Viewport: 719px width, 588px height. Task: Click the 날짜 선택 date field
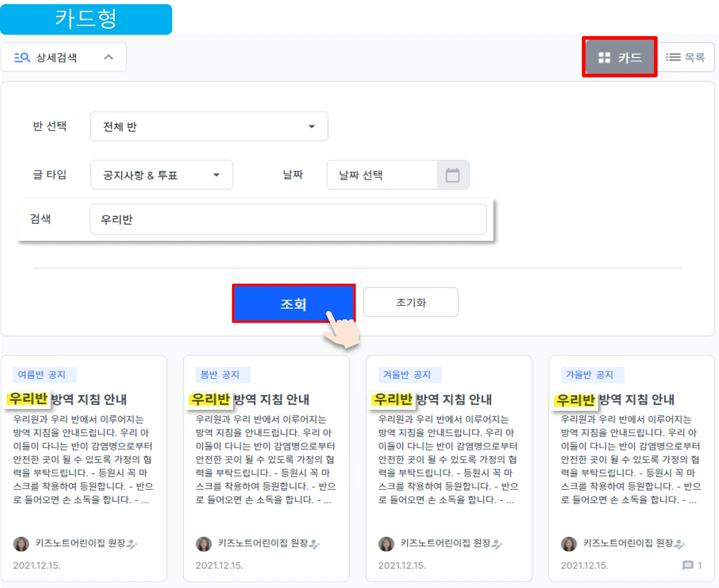point(382,175)
